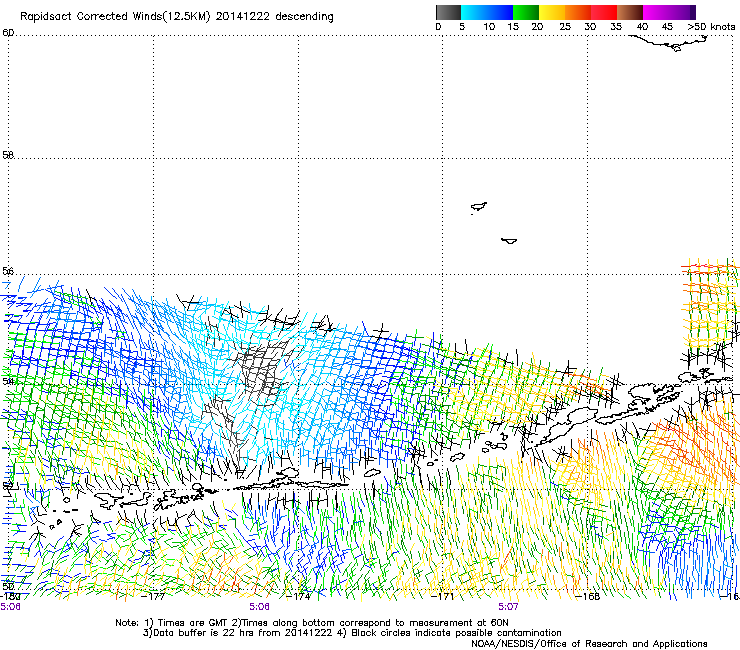Viewport: 740px width, 650px height.
Task: Click the coastline outline below the color legend
Action: click(x=670, y=43)
